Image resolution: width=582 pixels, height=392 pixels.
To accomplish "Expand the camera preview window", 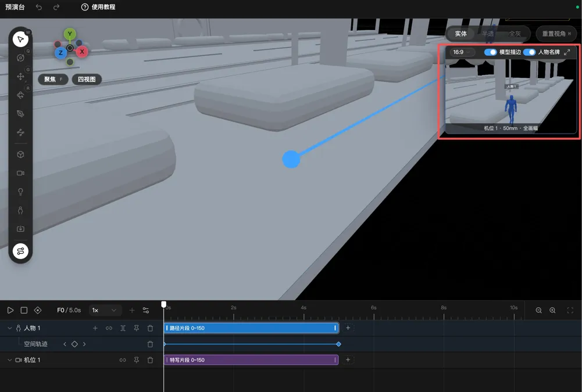I will click(x=567, y=52).
